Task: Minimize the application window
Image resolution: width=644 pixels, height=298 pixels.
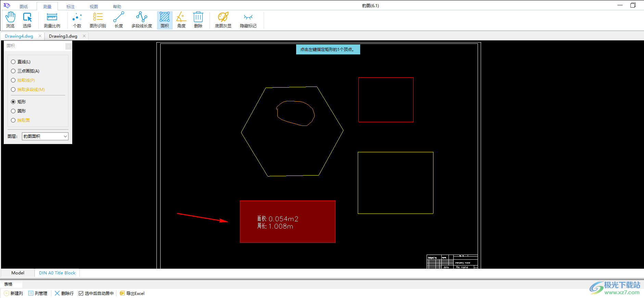Action: (620, 5)
